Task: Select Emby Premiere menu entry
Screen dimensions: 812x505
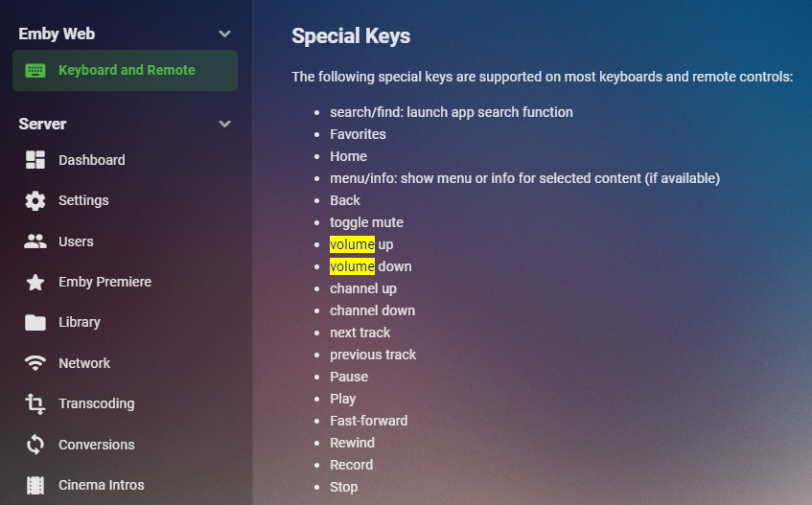Action: tap(104, 282)
